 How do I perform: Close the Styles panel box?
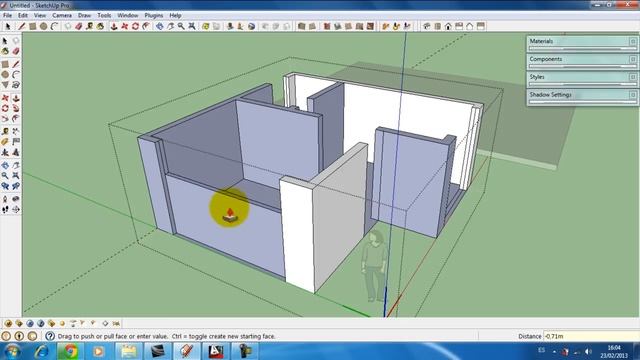click(632, 77)
